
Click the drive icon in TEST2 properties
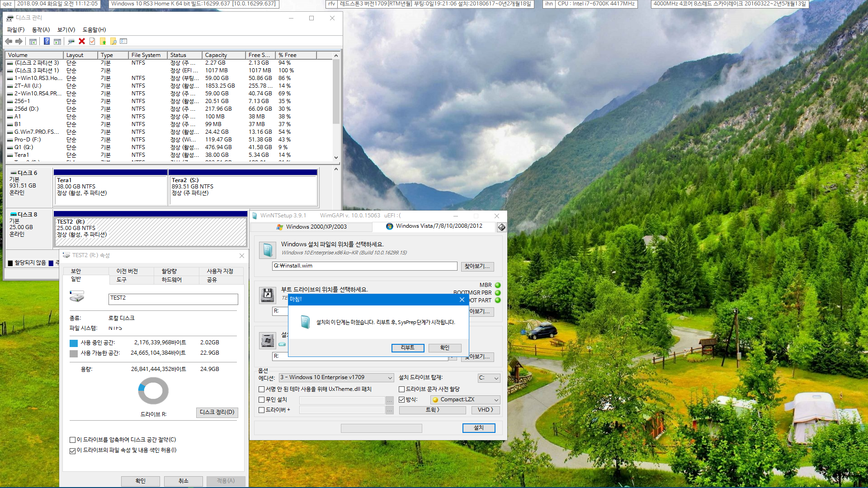coord(77,296)
